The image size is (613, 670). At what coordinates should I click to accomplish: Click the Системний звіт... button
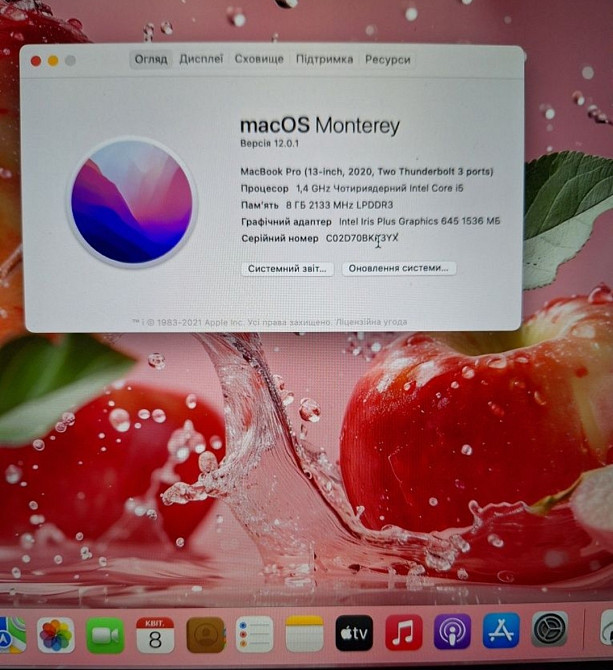click(x=287, y=269)
